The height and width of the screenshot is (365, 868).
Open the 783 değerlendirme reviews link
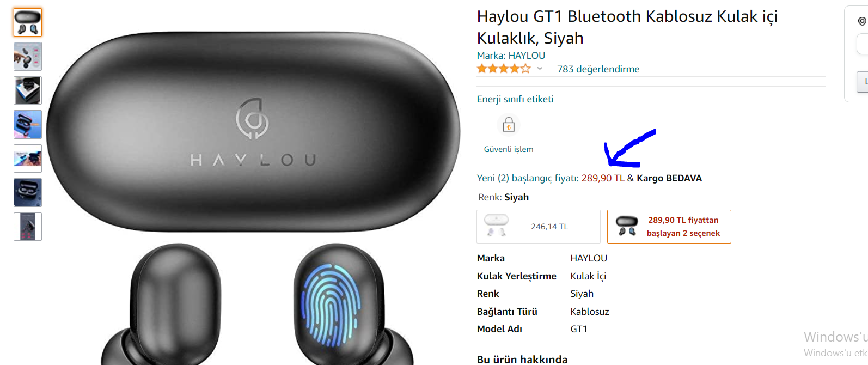[598, 69]
